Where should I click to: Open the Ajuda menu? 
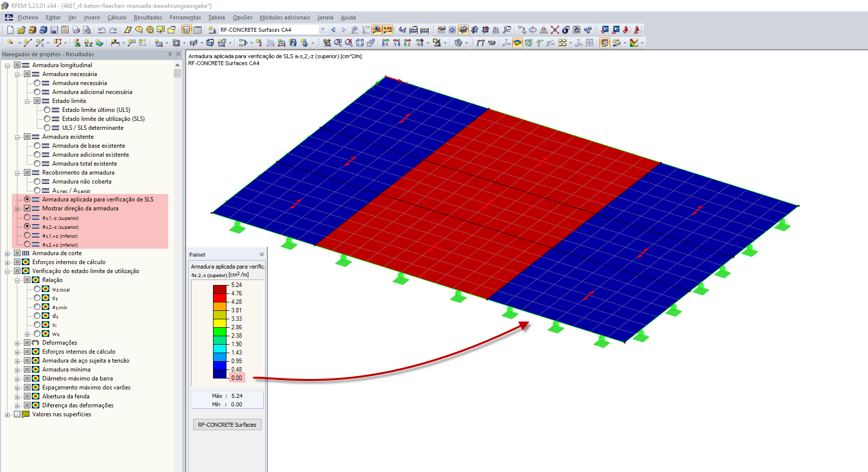[348, 17]
